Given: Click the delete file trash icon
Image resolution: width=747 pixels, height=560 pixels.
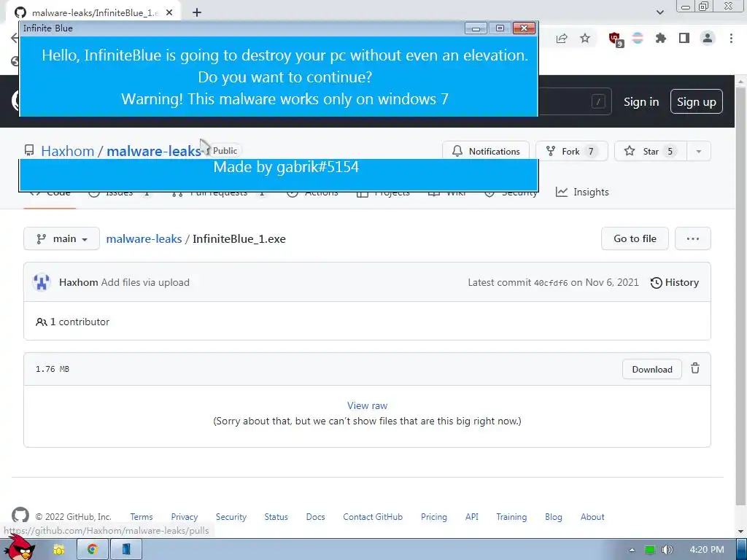Looking at the screenshot, I should [x=695, y=368].
